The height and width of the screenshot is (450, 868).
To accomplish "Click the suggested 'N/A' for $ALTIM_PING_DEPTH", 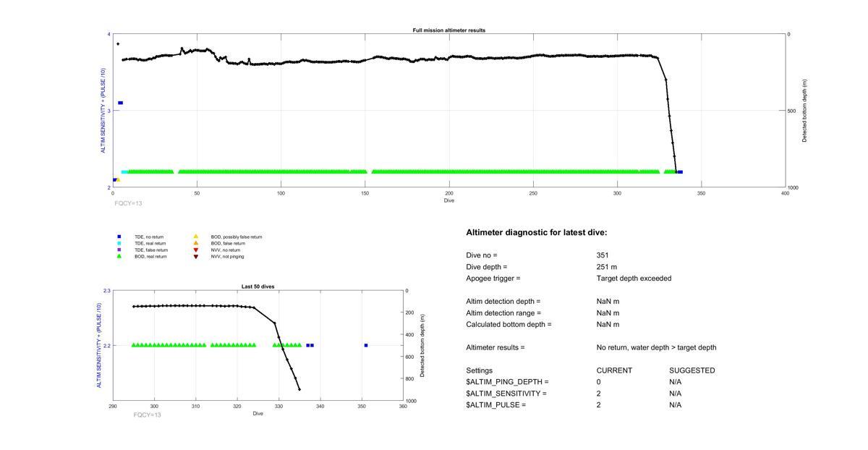I will 676,382.
